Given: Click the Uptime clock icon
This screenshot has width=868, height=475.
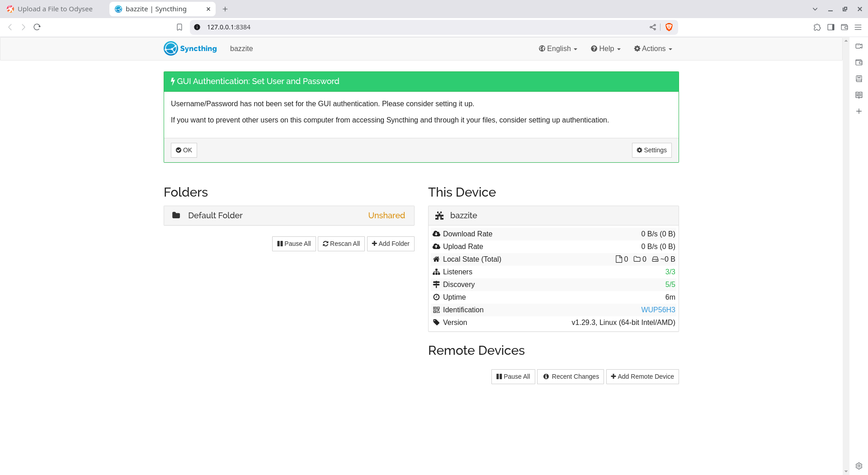Looking at the screenshot, I should [436, 297].
